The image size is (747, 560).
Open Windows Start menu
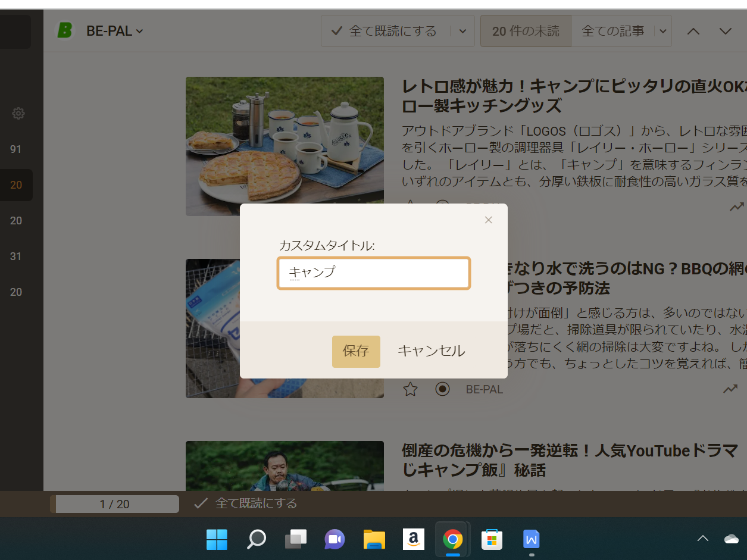pos(217,539)
